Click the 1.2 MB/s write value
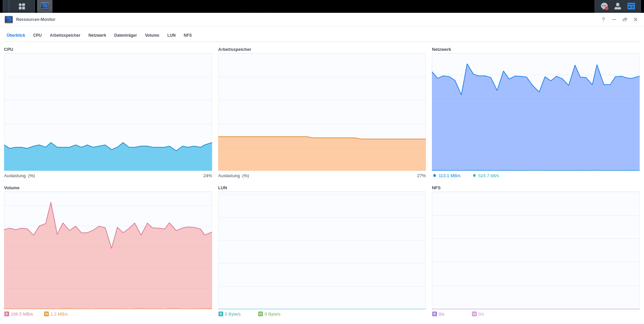Image resolution: width=644 pixels, height=324 pixels. tap(59, 314)
